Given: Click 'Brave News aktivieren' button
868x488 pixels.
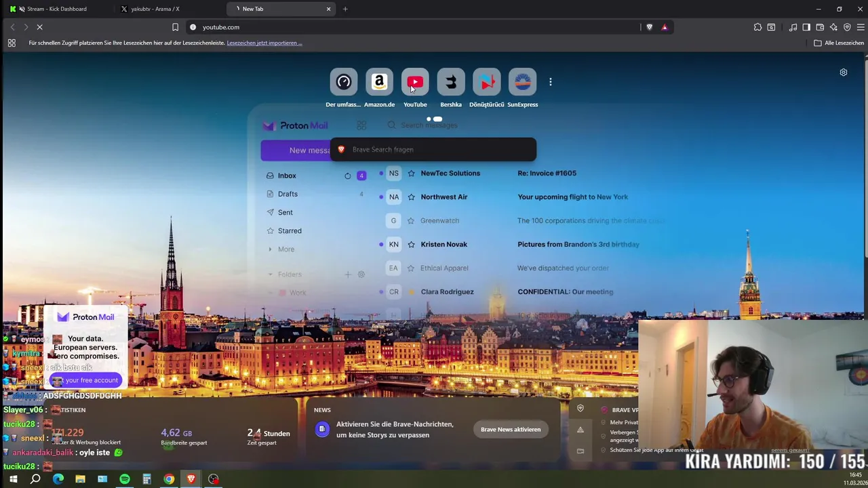Looking at the screenshot, I should point(511,429).
